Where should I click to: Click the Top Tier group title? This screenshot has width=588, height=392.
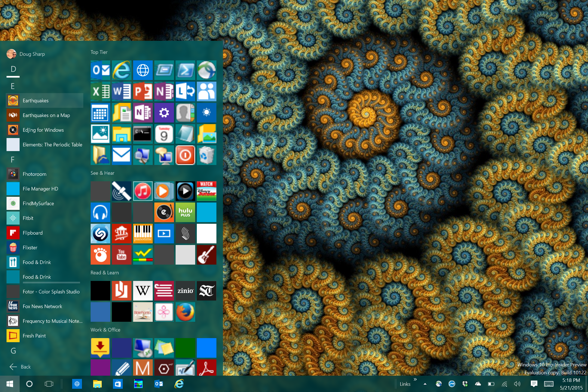tap(99, 52)
